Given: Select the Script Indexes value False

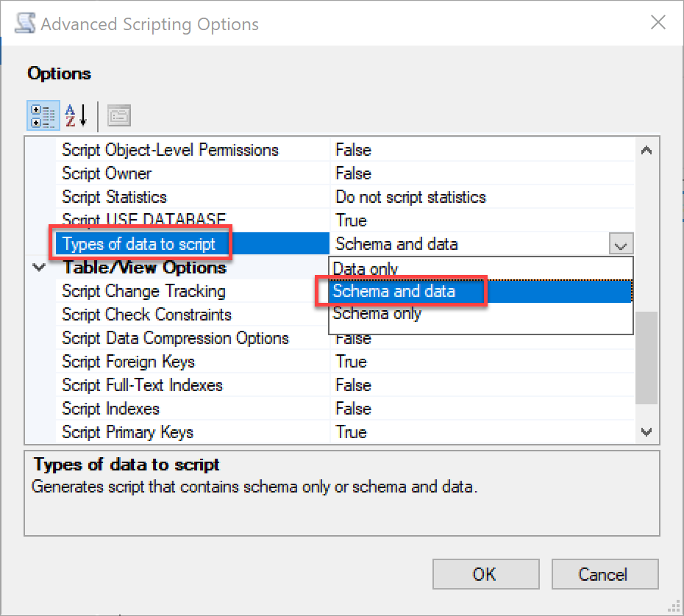Looking at the screenshot, I should pyautogui.click(x=354, y=409).
